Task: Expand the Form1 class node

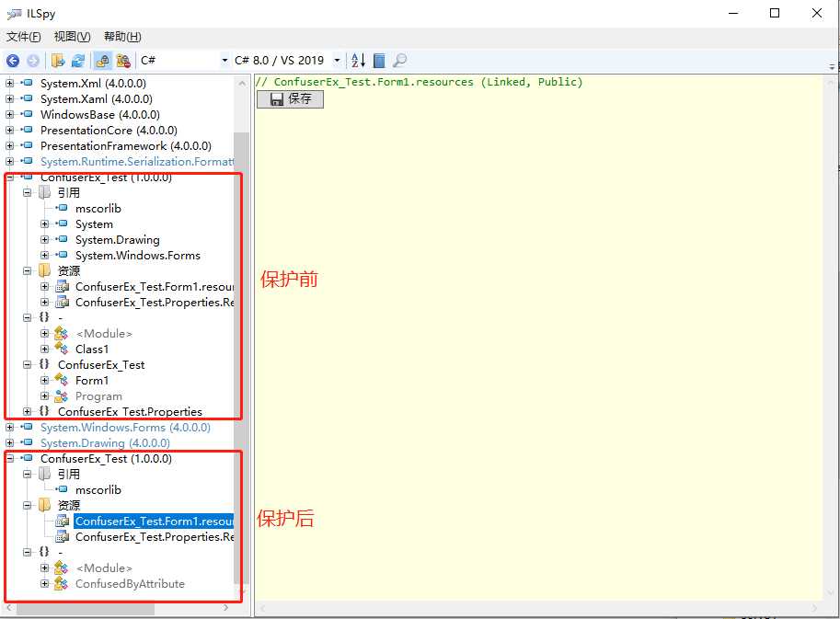Action: (45, 380)
